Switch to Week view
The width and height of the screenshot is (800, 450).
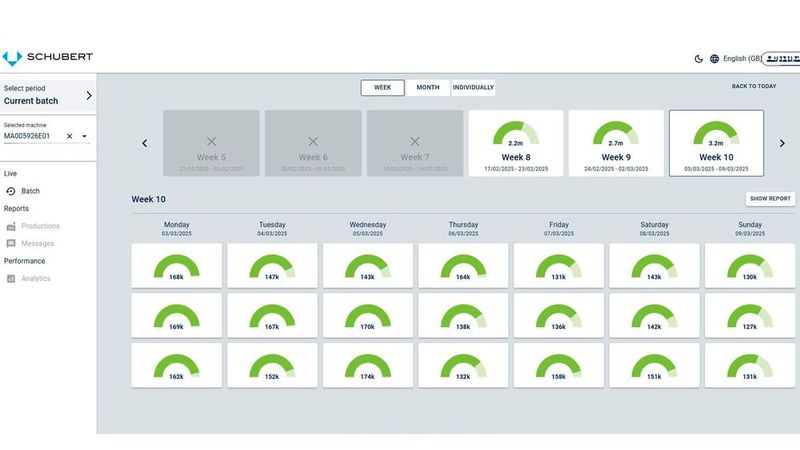[382, 88]
